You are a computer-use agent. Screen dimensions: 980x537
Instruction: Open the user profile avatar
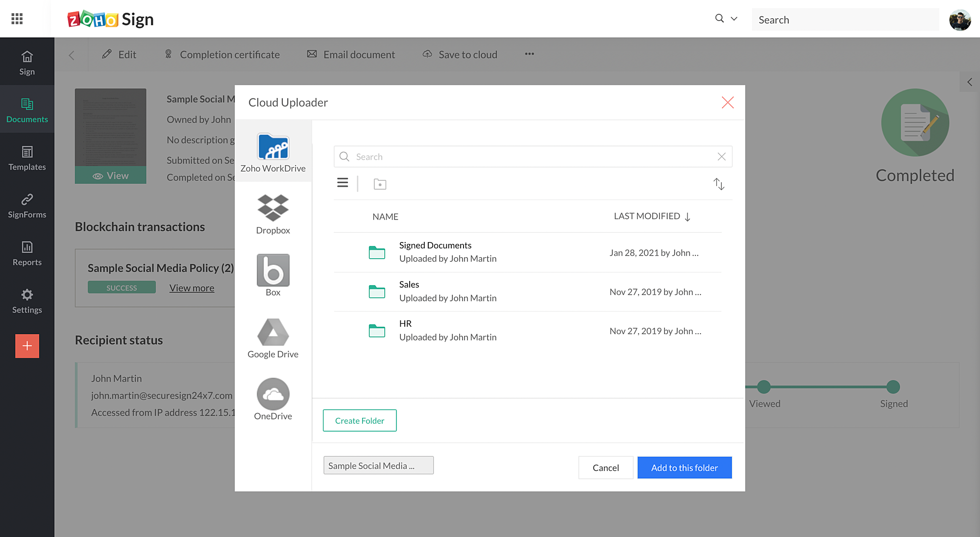point(960,20)
